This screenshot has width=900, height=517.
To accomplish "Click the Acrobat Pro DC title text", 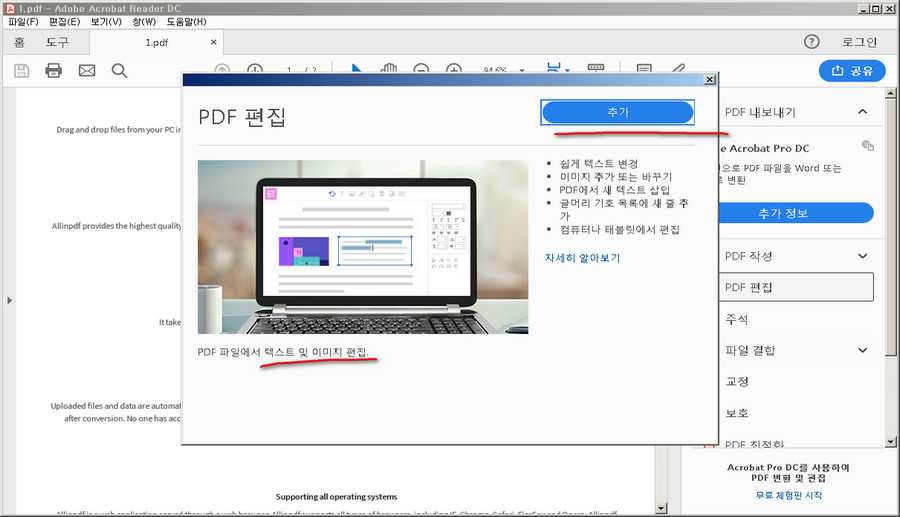I will click(x=764, y=148).
